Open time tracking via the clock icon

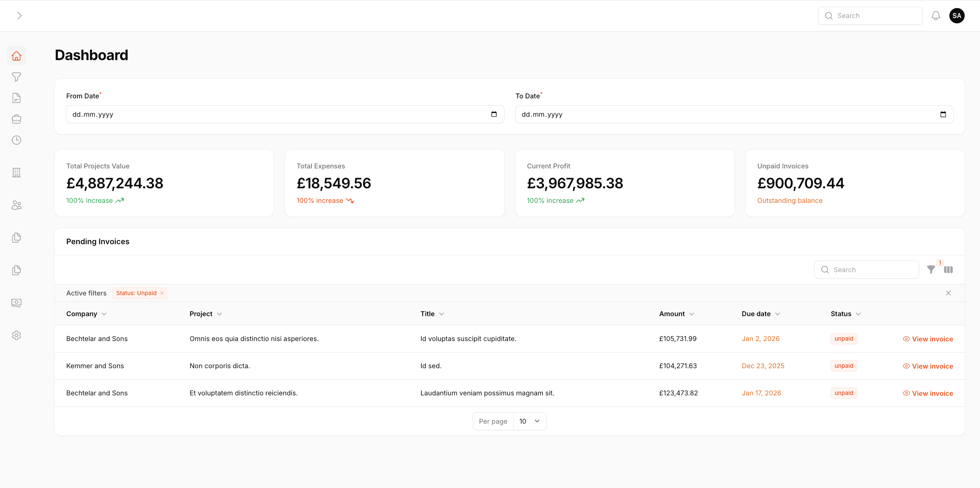pos(16,140)
